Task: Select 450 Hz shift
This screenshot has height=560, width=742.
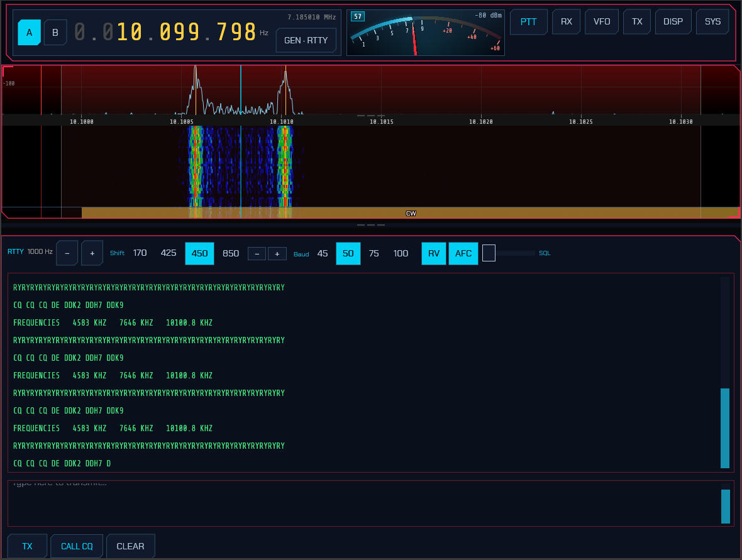Action: tap(199, 253)
